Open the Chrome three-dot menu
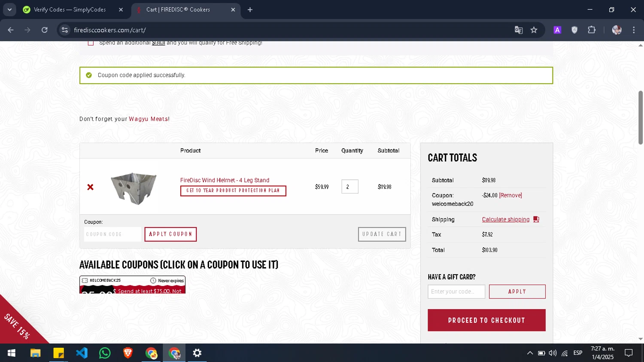This screenshot has width=644, height=362. click(634, 30)
